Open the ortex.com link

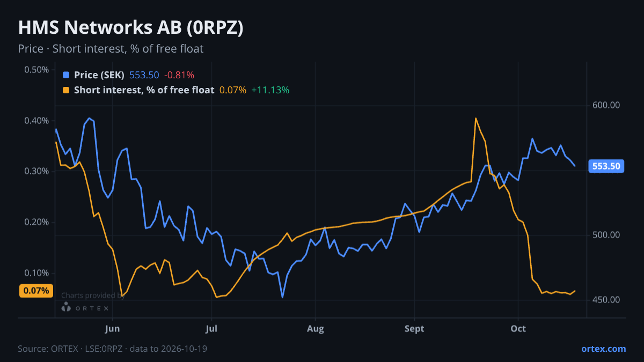(x=603, y=349)
